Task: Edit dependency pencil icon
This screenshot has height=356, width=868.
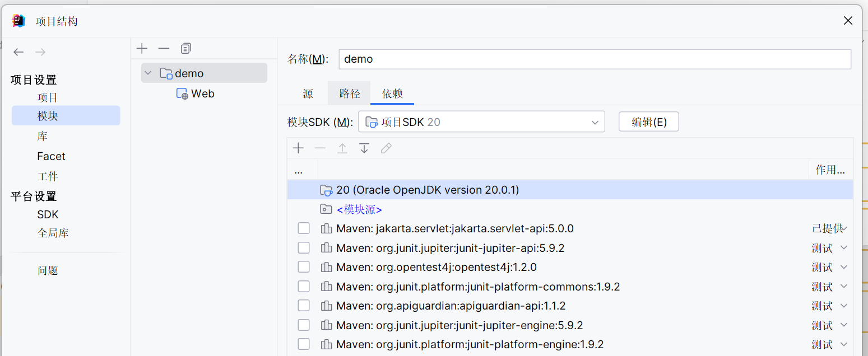Action: pos(386,148)
